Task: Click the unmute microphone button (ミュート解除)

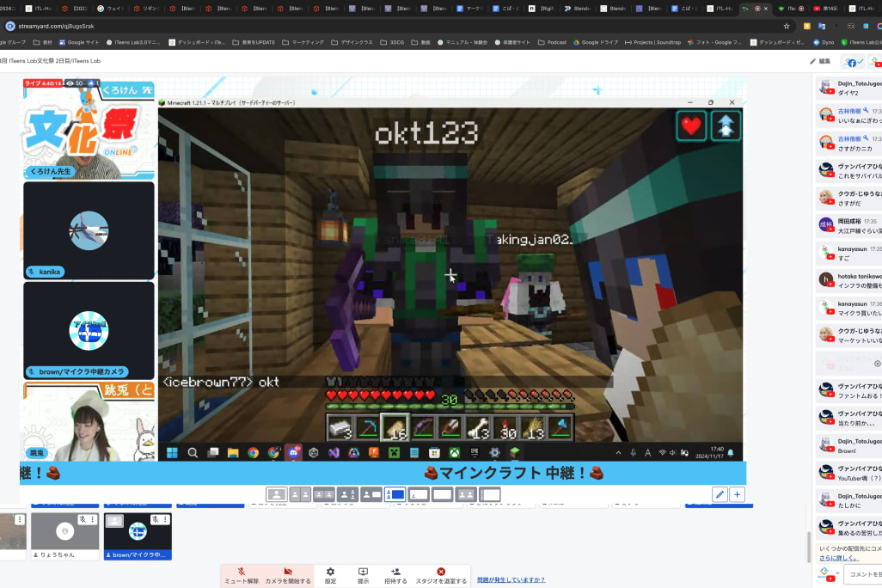Action: coord(242,575)
